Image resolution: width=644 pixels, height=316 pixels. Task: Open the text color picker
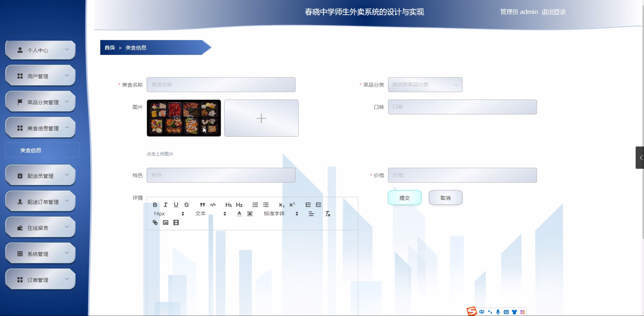pos(239,214)
